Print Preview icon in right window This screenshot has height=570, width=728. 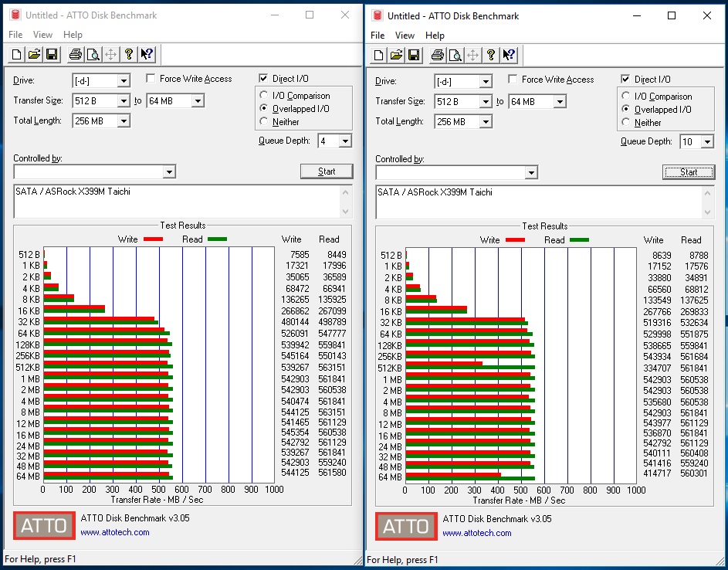point(455,56)
